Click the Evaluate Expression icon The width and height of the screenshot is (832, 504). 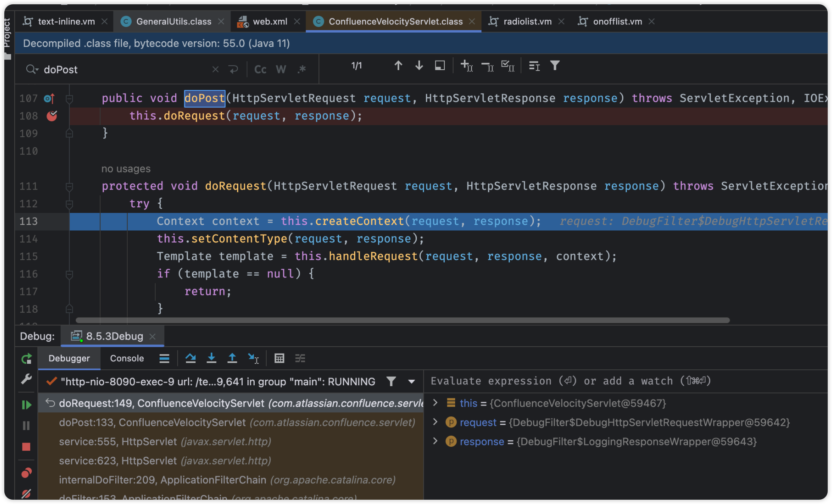278,358
